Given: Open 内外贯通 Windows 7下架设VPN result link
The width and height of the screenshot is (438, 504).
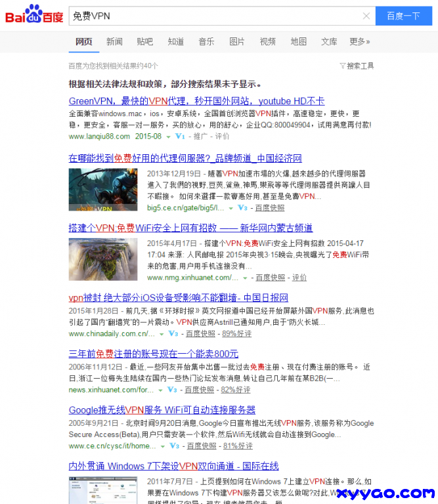Looking at the screenshot, I should [173, 466].
